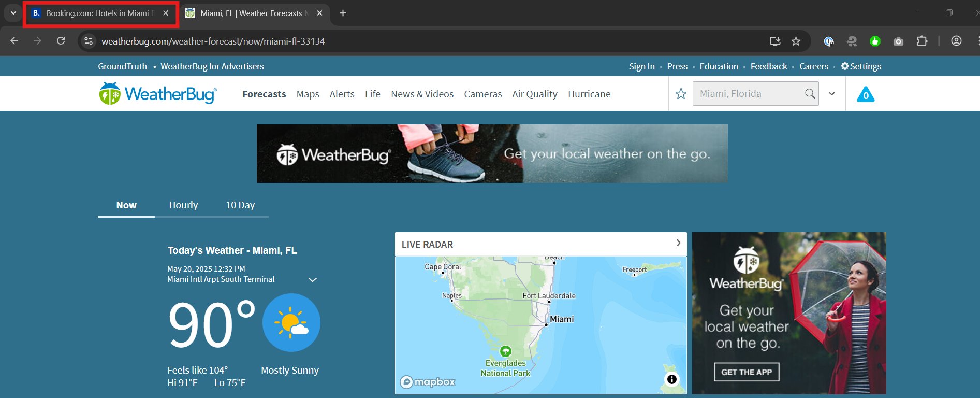
Task: Click the install app icon in address bar
Action: [x=775, y=41]
